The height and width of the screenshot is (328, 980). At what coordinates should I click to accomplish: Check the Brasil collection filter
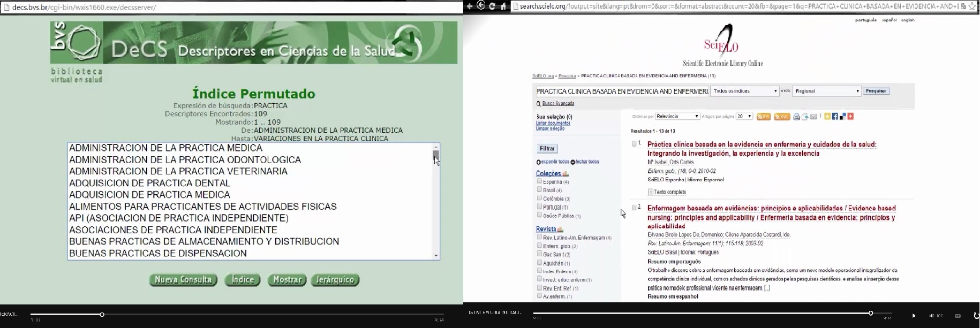click(x=539, y=189)
